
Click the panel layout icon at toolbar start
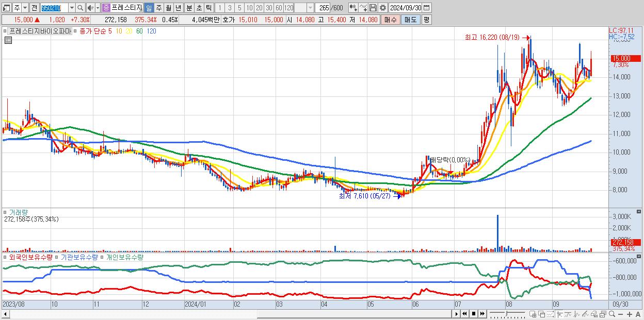click(7, 8)
